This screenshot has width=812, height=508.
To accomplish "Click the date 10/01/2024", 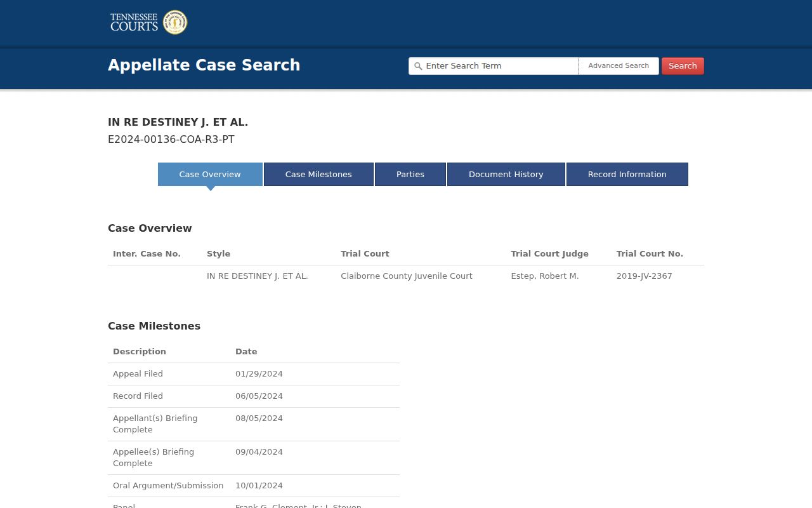I will point(259,486).
